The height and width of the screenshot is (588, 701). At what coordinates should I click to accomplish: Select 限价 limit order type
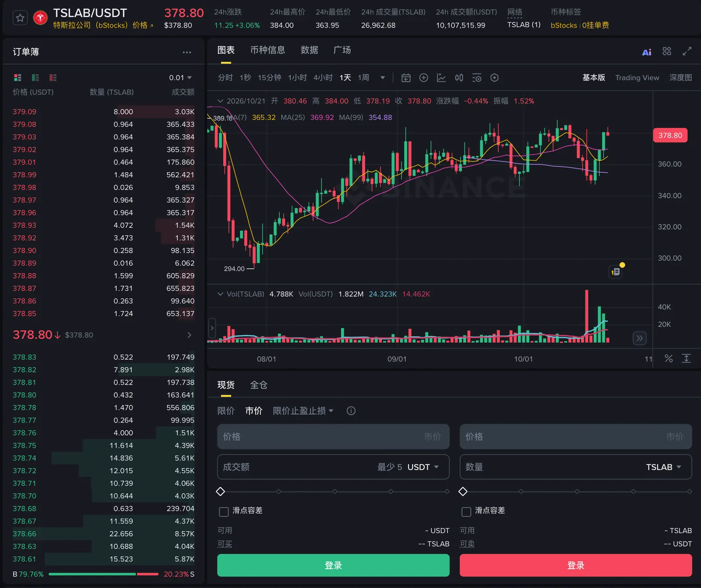[x=226, y=411]
